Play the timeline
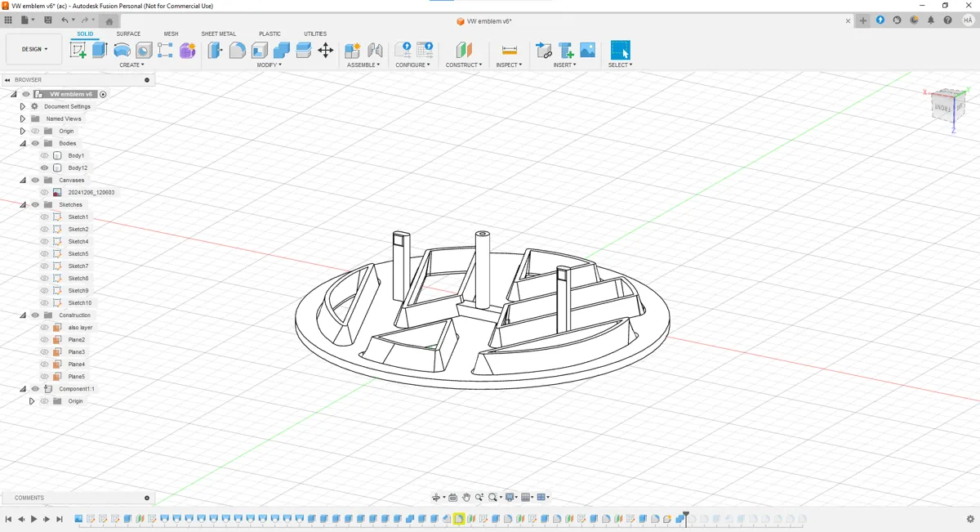Viewport: 980px width, 532px height. pyautogui.click(x=33, y=519)
